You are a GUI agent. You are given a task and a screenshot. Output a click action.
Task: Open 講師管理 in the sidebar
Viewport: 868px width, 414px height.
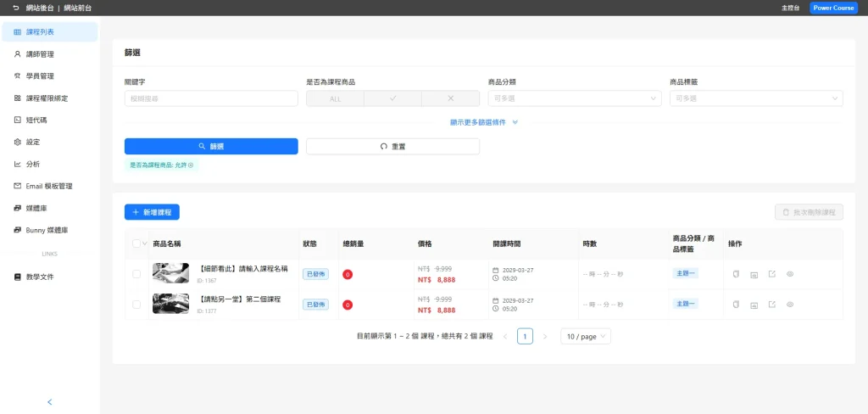pyautogui.click(x=40, y=54)
